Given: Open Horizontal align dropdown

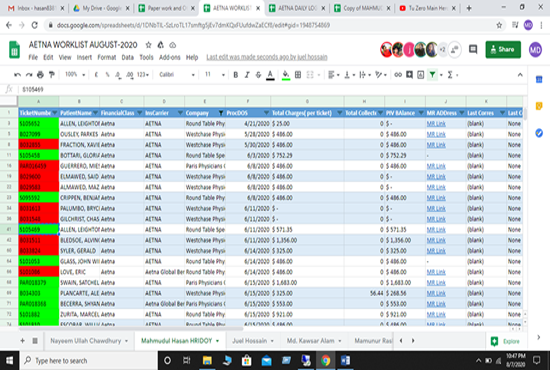Looking at the screenshot, I should point(333,75).
